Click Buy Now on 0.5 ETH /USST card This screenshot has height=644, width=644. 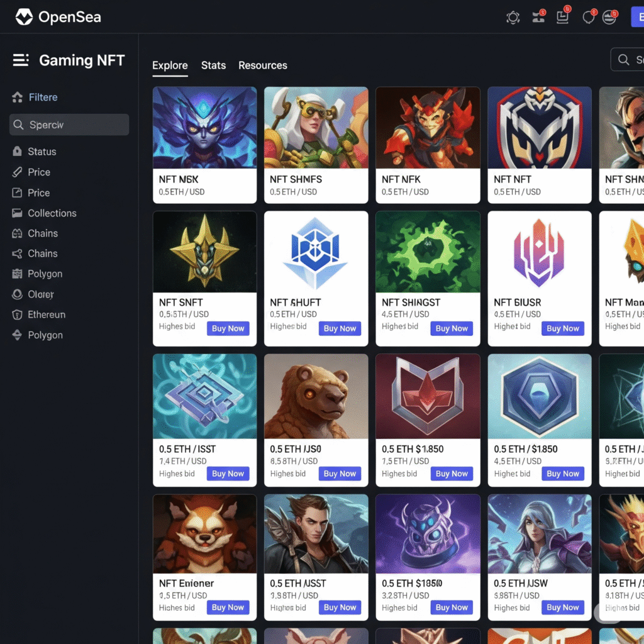pyautogui.click(x=340, y=608)
